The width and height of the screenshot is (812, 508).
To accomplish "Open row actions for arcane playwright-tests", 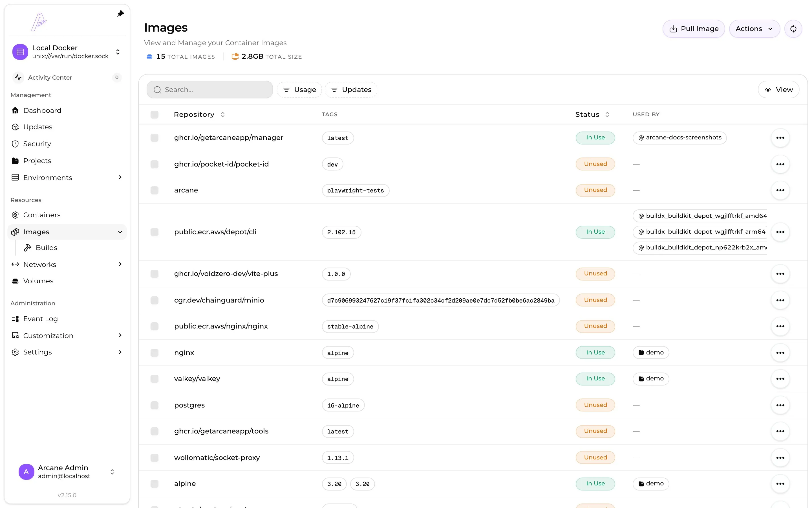I will click(780, 190).
